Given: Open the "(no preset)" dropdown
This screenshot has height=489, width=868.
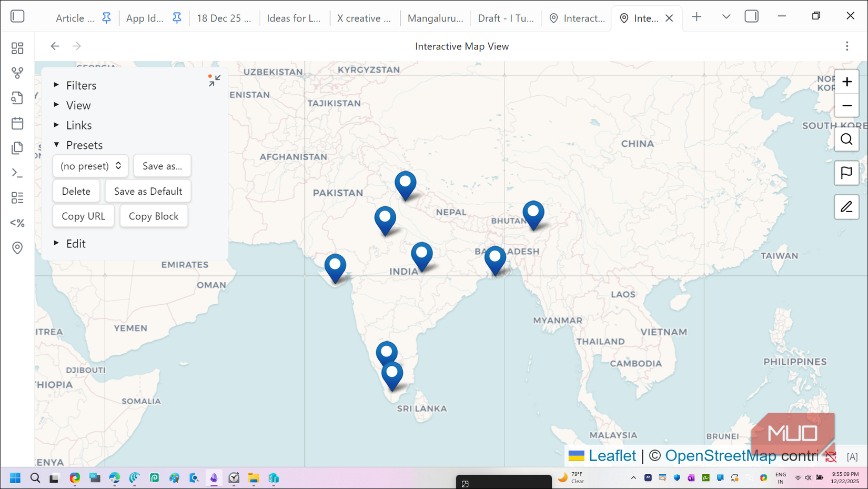Looking at the screenshot, I should (x=90, y=166).
